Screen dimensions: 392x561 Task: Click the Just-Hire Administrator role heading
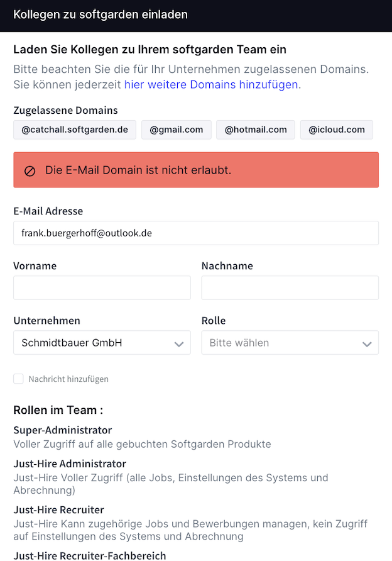[x=70, y=464]
